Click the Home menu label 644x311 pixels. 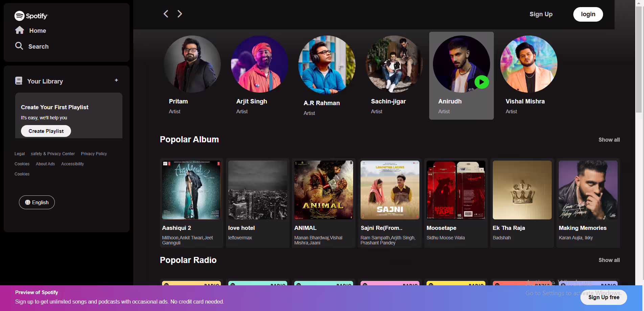[38, 31]
